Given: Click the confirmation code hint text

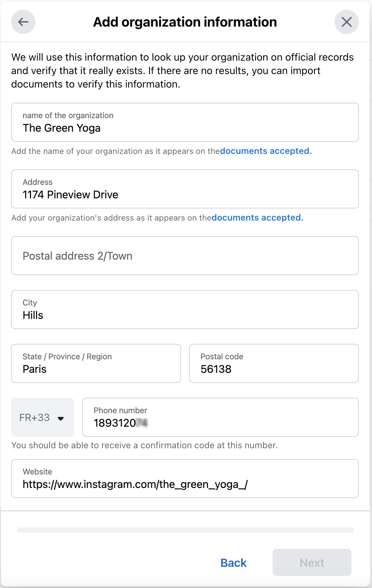Looking at the screenshot, I should [x=144, y=446].
